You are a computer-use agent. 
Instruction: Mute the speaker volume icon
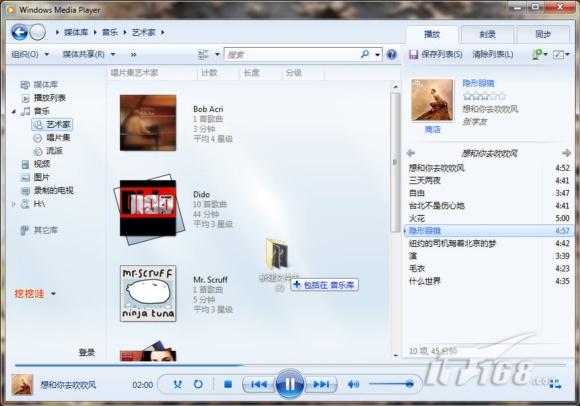(353, 385)
